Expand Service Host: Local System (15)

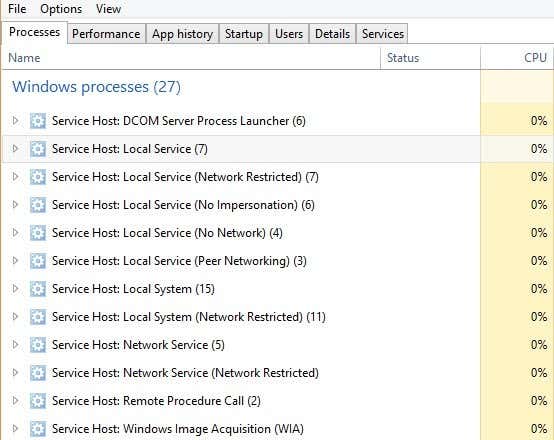tap(15, 288)
